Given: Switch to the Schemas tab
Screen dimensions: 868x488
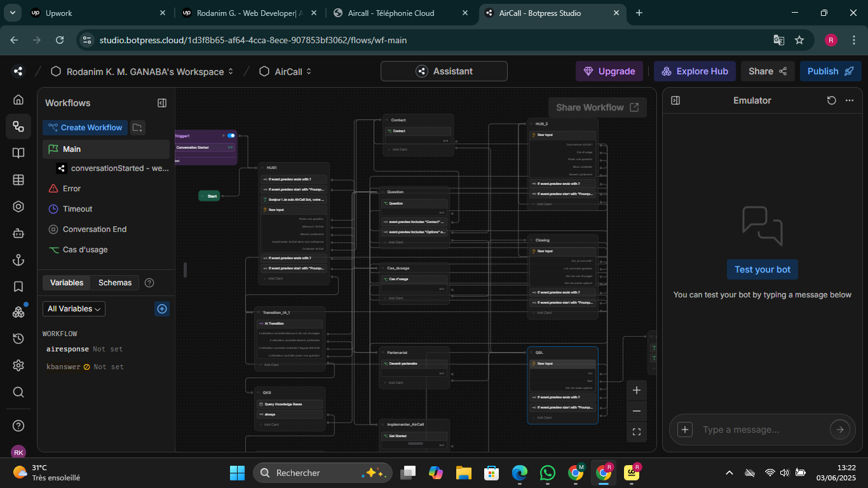Looking at the screenshot, I should click(x=115, y=283).
